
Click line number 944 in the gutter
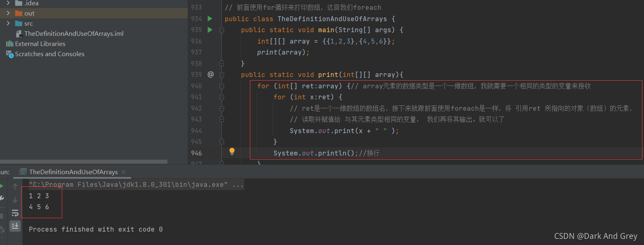[196, 131]
